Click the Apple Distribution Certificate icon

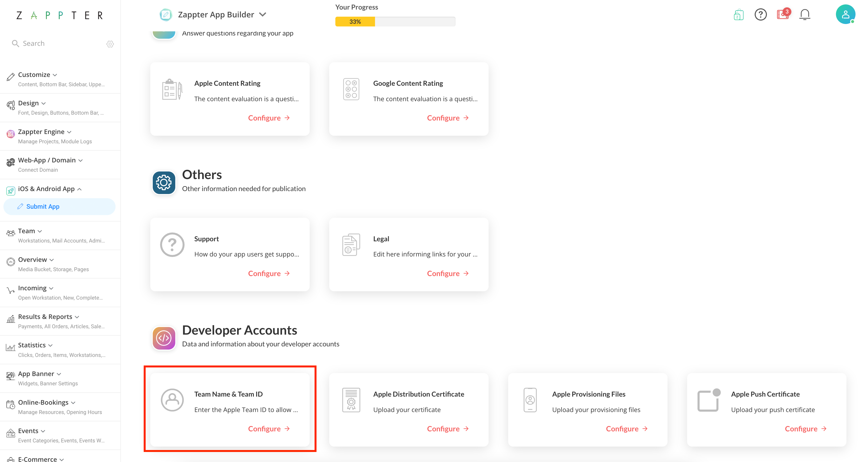click(x=351, y=400)
